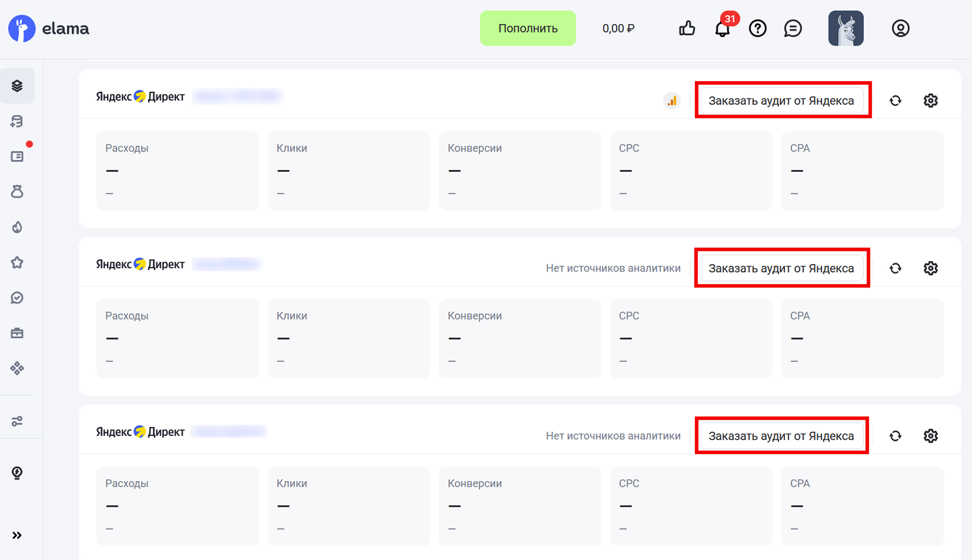Open the four-diamonds sidebar icon
The height and width of the screenshot is (560, 972).
click(x=17, y=368)
